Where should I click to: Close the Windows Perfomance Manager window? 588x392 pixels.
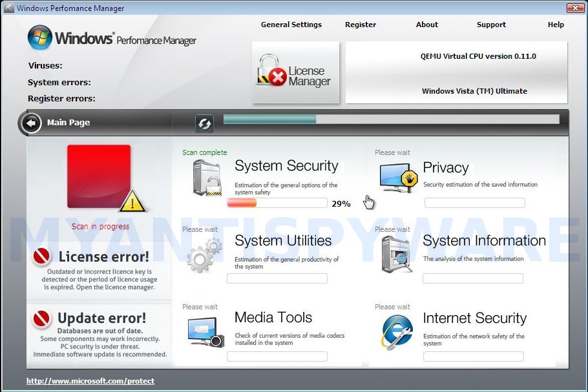point(575,8)
